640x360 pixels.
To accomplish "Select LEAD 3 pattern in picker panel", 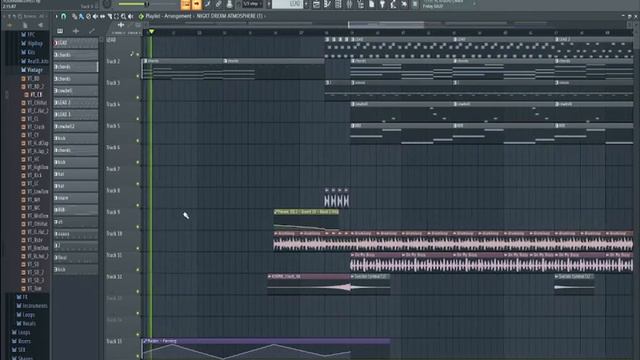I will coord(76,114).
